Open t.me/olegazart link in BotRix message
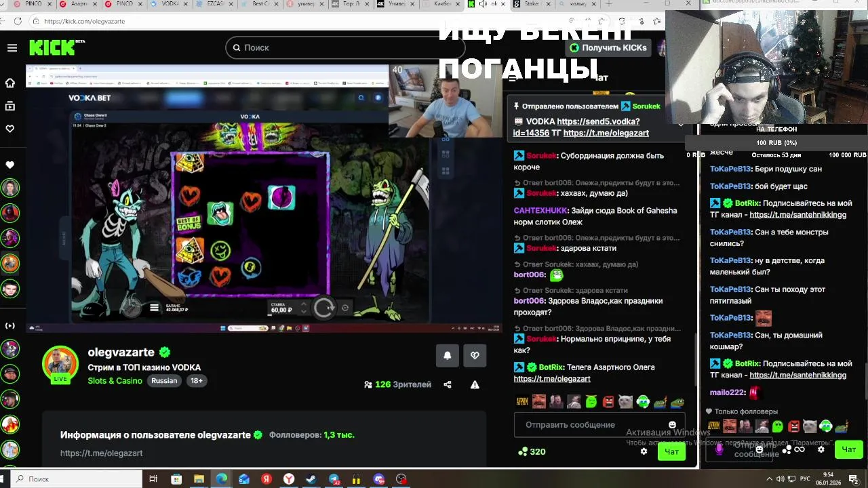This screenshot has width=868, height=488. pos(552,379)
